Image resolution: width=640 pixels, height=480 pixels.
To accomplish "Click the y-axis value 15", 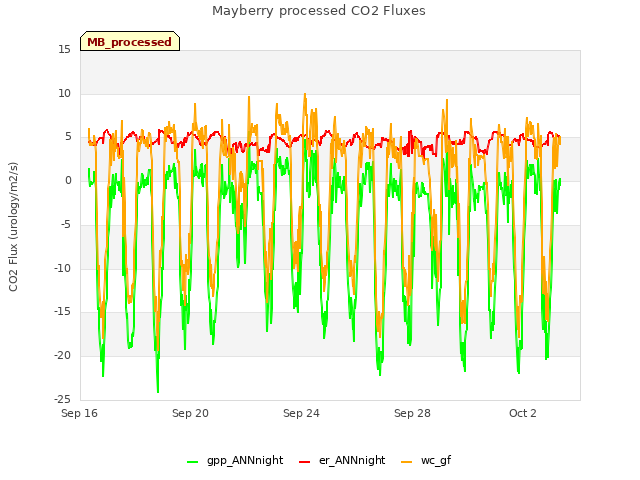I will click(64, 49).
